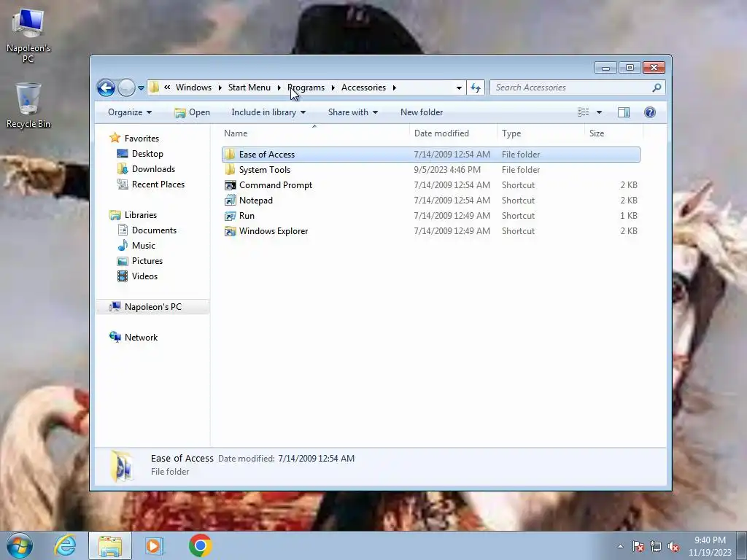Click network status tray icon
This screenshot has width=747, height=560.
656,546
